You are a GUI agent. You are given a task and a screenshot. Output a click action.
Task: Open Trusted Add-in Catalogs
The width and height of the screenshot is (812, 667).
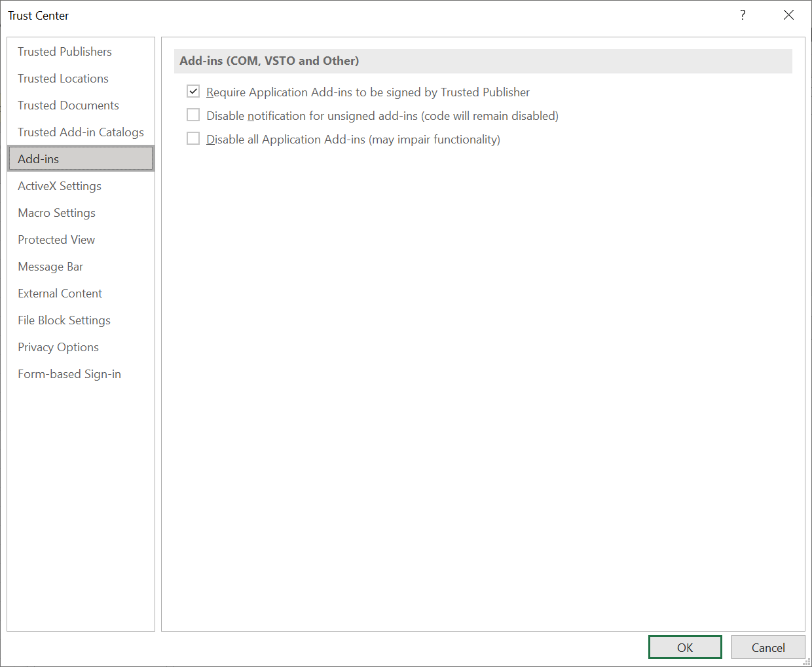coord(81,132)
